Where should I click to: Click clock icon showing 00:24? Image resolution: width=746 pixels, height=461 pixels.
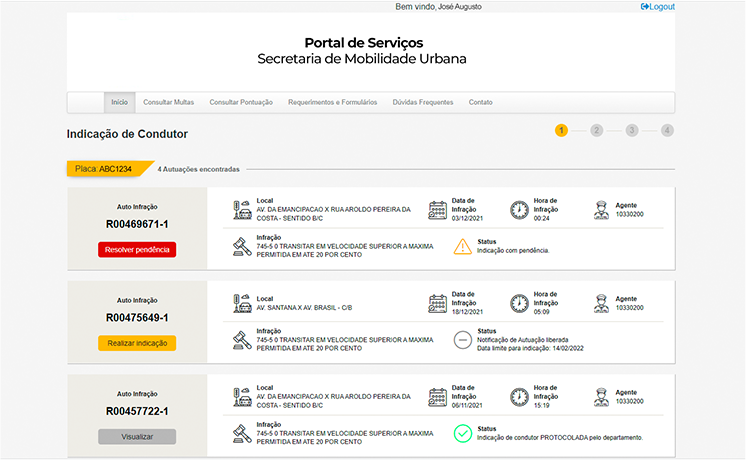[520, 210]
